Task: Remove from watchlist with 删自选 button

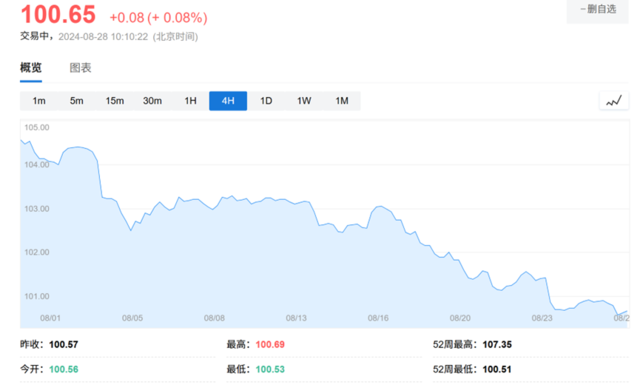Action: (x=598, y=10)
